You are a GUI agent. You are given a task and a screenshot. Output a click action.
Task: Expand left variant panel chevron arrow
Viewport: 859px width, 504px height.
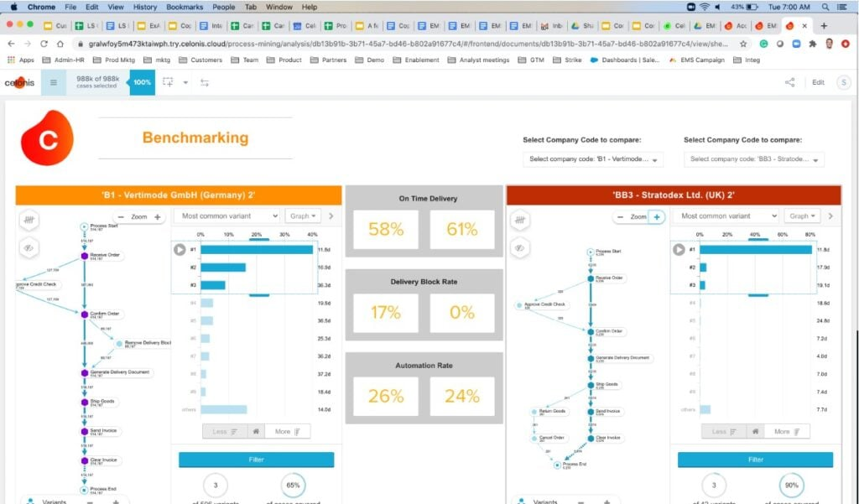click(331, 216)
